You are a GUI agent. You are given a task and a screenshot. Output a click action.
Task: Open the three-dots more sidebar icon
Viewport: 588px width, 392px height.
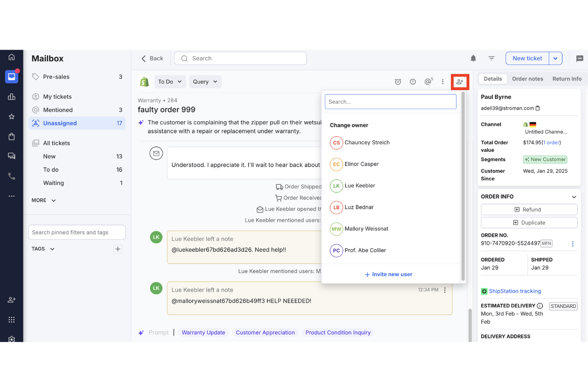click(x=12, y=196)
